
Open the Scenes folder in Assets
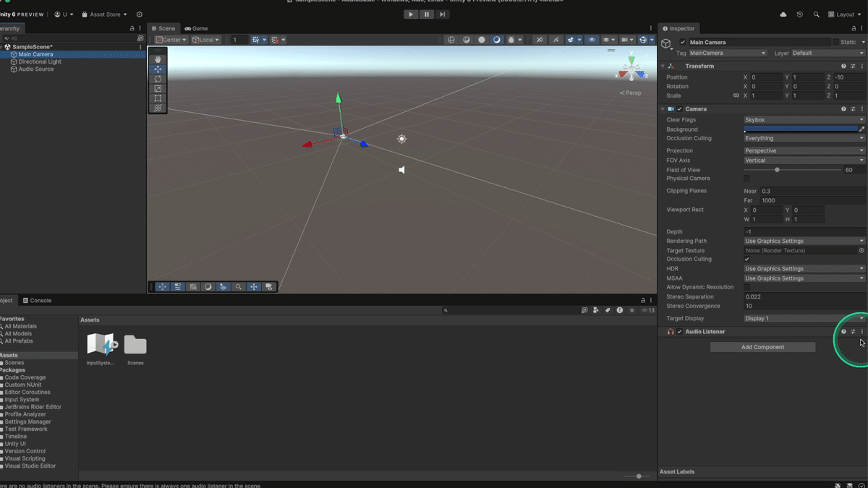[x=135, y=346]
